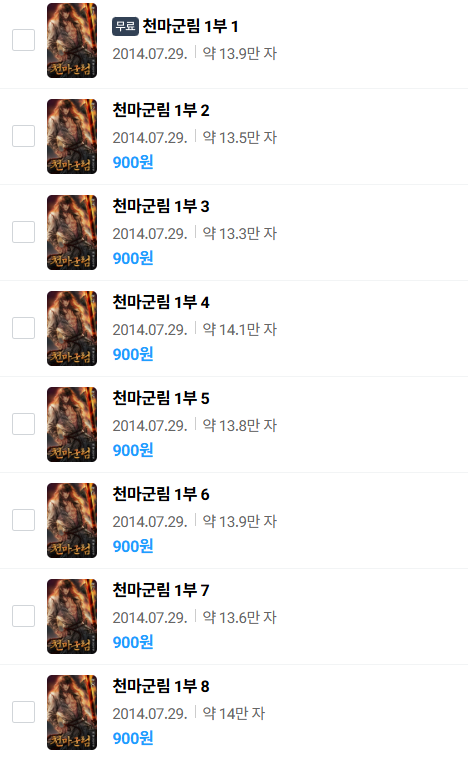Open the title 천마군림 1부 6
Image resolution: width=468 pixels, height=760 pixels.
[x=161, y=494]
